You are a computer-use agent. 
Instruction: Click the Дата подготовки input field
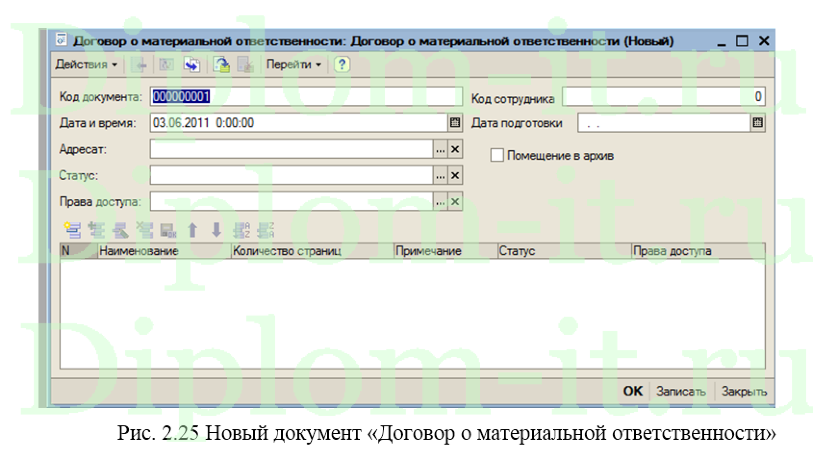(664, 123)
